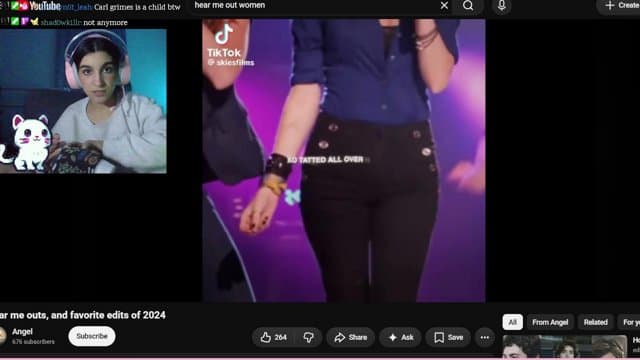Click the streamer webcam overlay

[x=83, y=101]
